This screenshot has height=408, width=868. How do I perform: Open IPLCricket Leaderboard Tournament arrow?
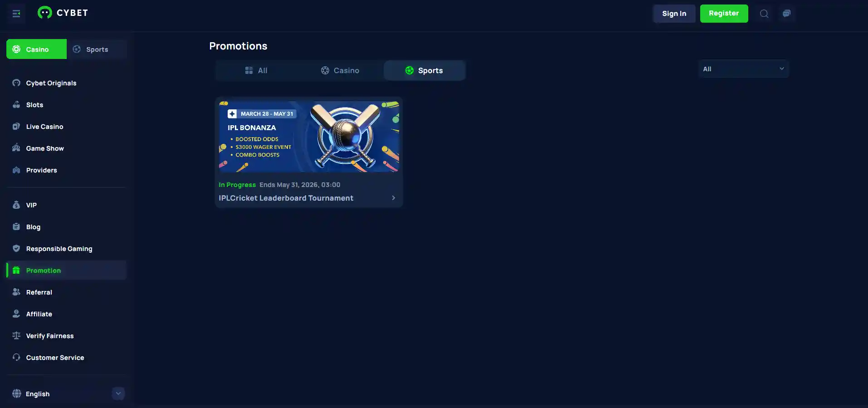pos(394,198)
